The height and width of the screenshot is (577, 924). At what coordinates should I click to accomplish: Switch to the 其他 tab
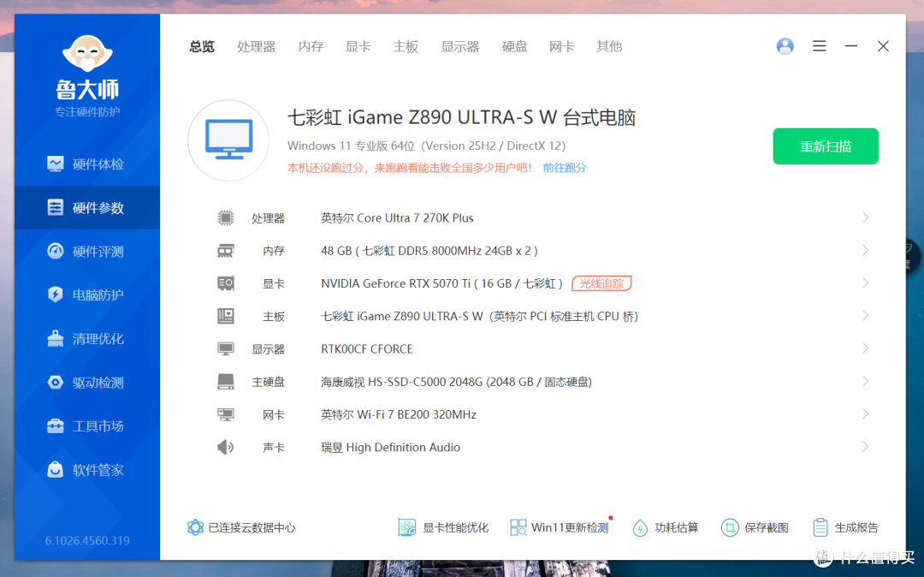click(609, 46)
